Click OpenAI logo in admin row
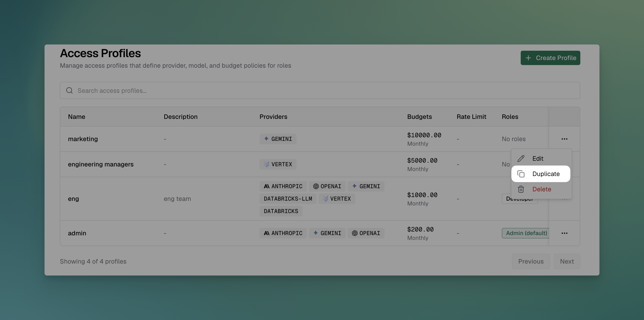This screenshot has height=320, width=644. [x=355, y=233]
